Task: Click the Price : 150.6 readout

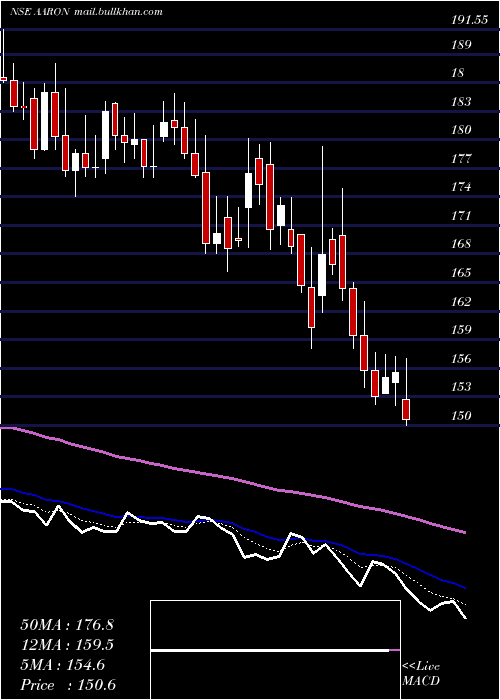Action: click(68, 685)
